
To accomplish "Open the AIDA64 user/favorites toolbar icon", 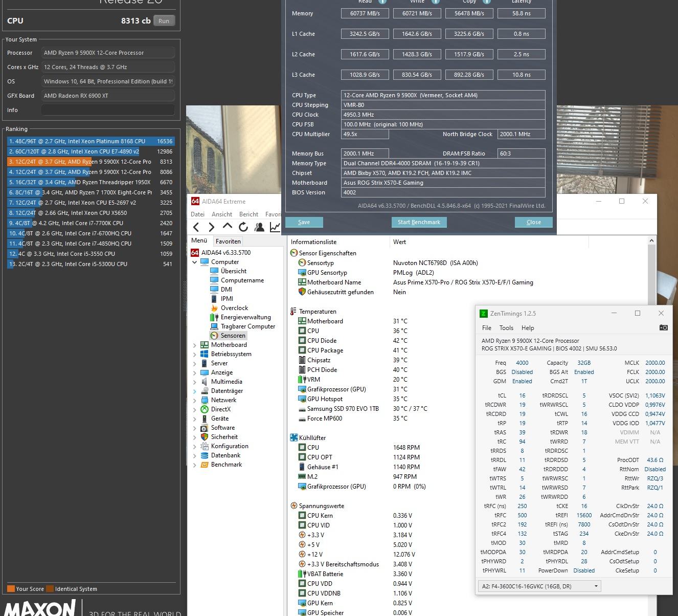I will (259, 227).
